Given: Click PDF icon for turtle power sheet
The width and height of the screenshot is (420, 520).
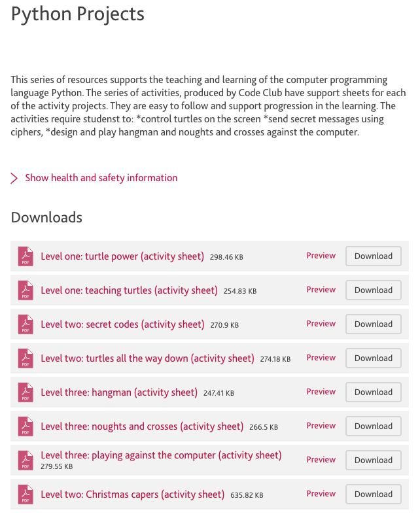Looking at the screenshot, I should tap(26, 256).
